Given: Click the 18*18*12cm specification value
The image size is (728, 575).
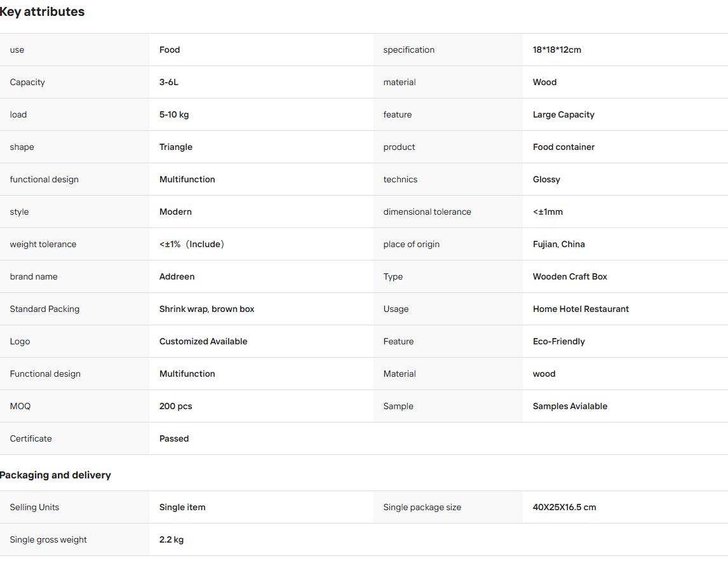Looking at the screenshot, I should pos(556,50).
